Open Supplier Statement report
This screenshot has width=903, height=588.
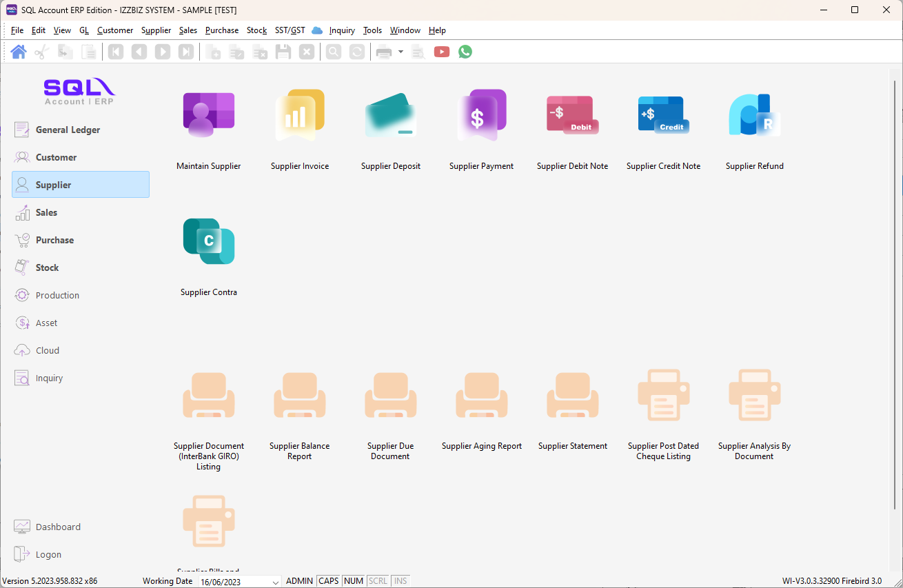pyautogui.click(x=573, y=395)
